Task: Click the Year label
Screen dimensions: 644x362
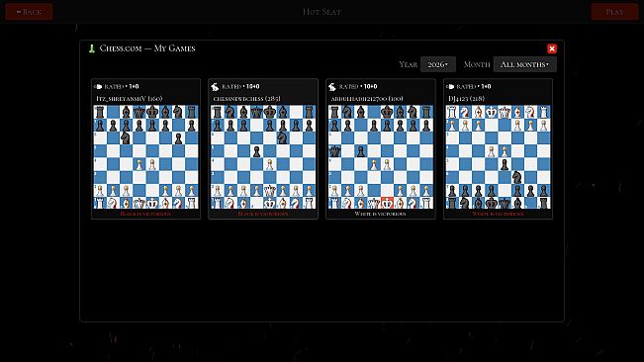Action: [x=409, y=64]
